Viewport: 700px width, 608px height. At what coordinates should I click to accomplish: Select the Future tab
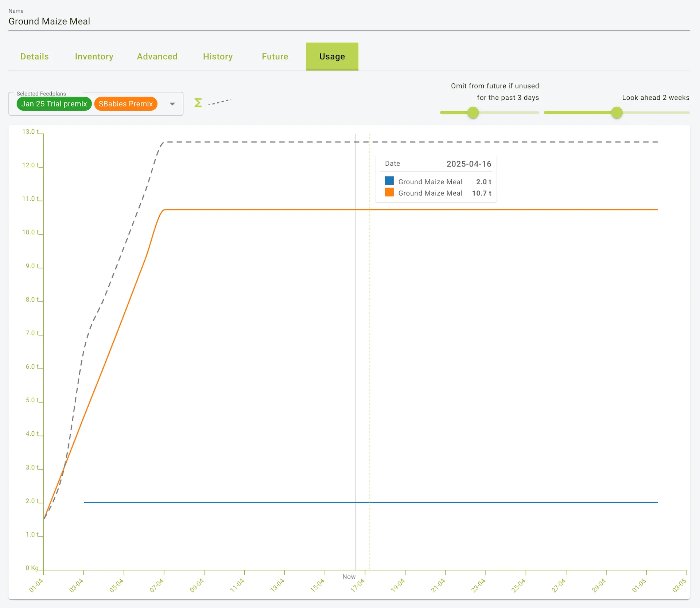(x=275, y=56)
